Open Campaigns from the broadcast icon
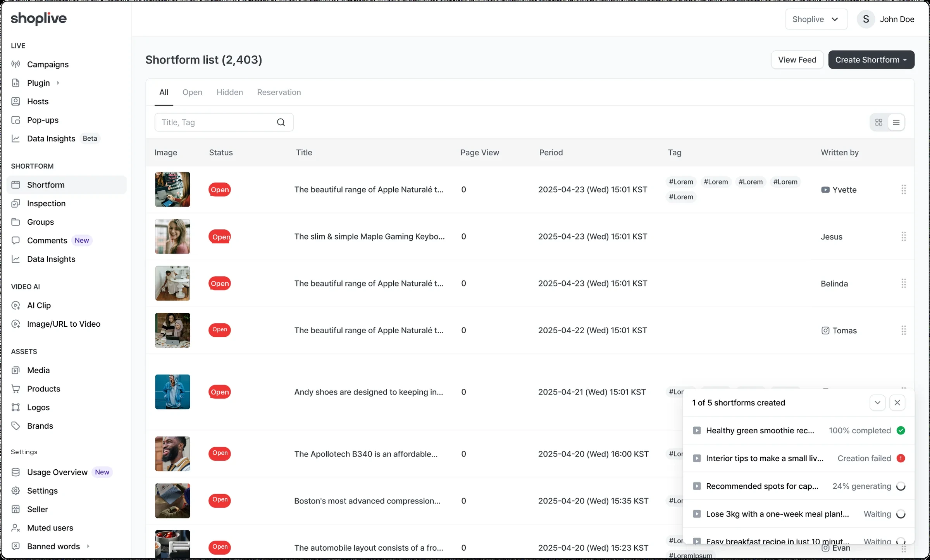The height and width of the screenshot is (560, 930). click(15, 64)
